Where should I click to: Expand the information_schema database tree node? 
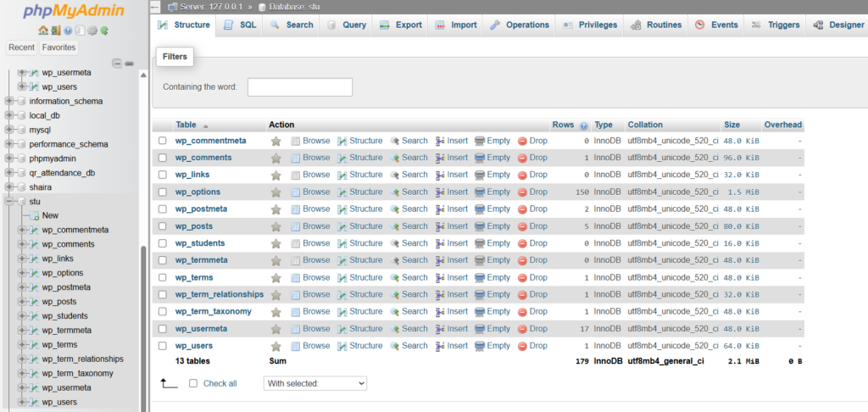(9, 101)
